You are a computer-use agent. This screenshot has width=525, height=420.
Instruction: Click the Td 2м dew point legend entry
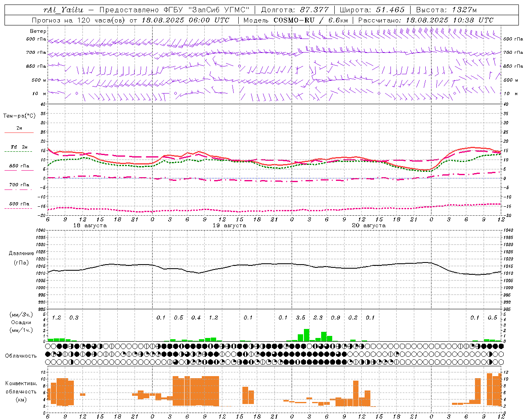(x=19, y=147)
